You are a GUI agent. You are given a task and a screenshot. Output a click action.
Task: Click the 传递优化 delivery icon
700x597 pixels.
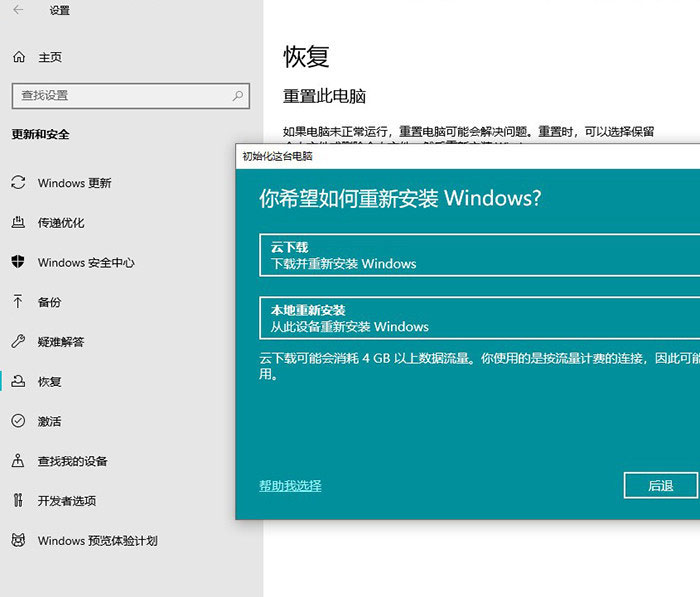pos(18,222)
